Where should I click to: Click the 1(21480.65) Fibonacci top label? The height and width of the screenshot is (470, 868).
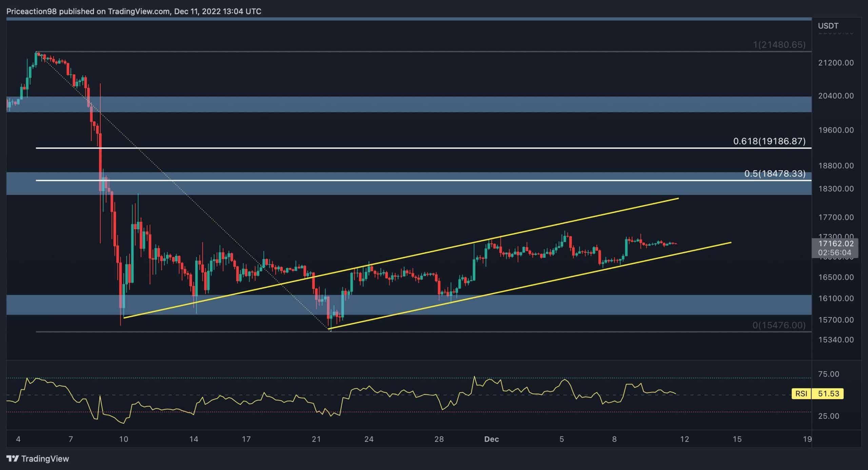(x=779, y=45)
